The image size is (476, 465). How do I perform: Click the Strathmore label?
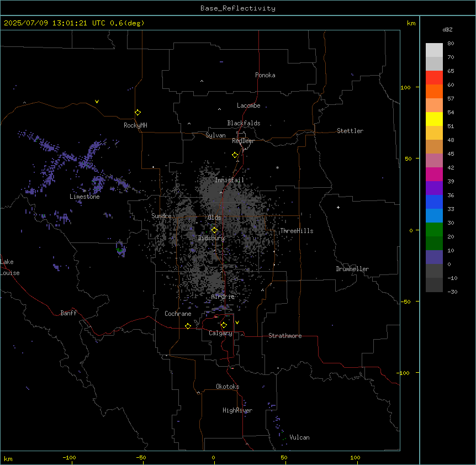(285, 336)
